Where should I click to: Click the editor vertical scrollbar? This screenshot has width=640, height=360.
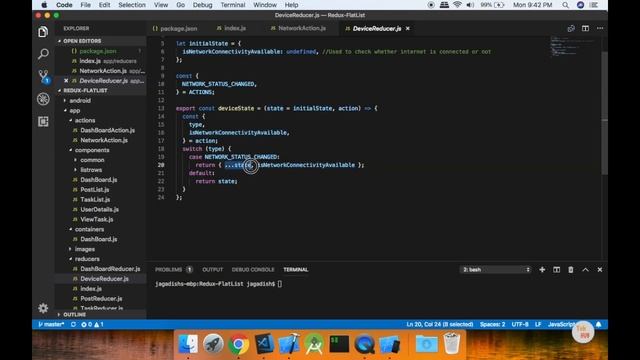tap(604, 113)
